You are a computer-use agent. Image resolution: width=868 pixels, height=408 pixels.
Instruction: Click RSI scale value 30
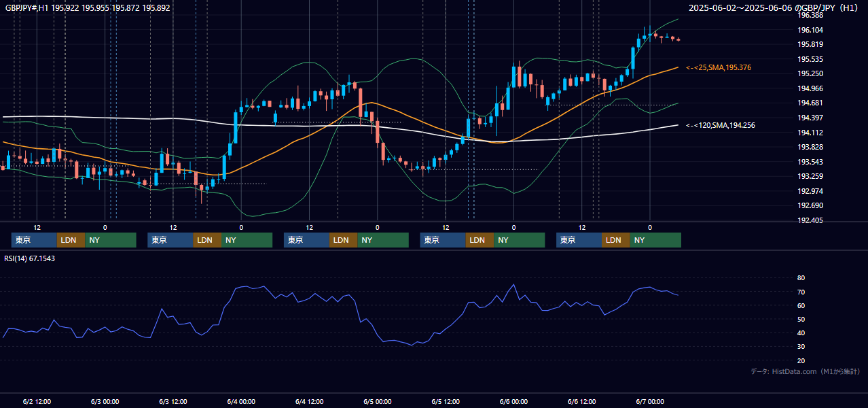801,347
